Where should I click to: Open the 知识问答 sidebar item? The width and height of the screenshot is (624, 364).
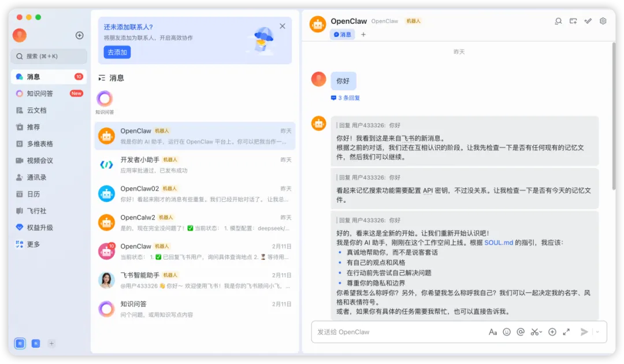click(x=35, y=93)
